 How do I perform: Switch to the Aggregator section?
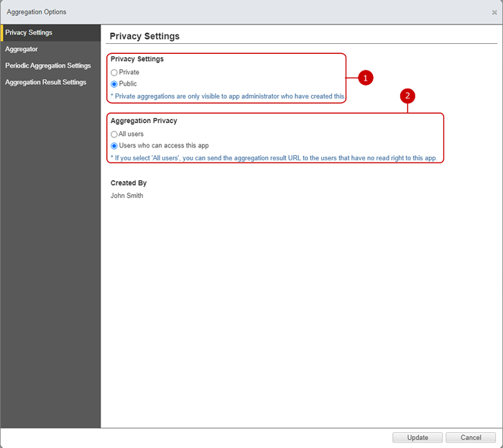click(x=50, y=49)
